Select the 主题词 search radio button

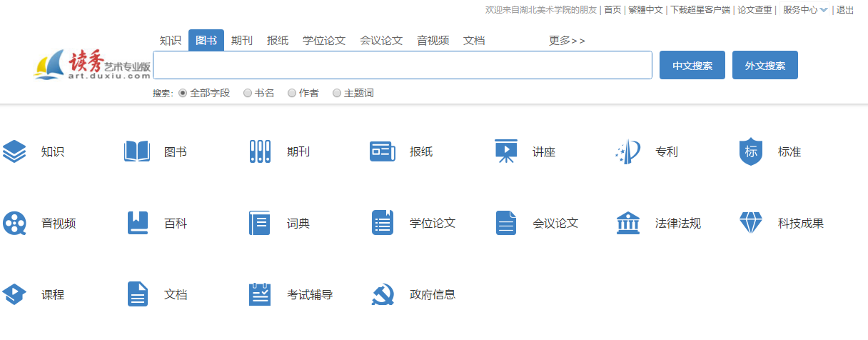pos(337,93)
